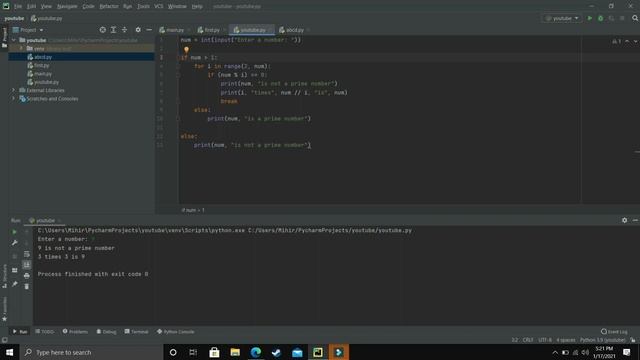Open the File menu
The height and width of the screenshot is (360, 640).
[18, 6]
